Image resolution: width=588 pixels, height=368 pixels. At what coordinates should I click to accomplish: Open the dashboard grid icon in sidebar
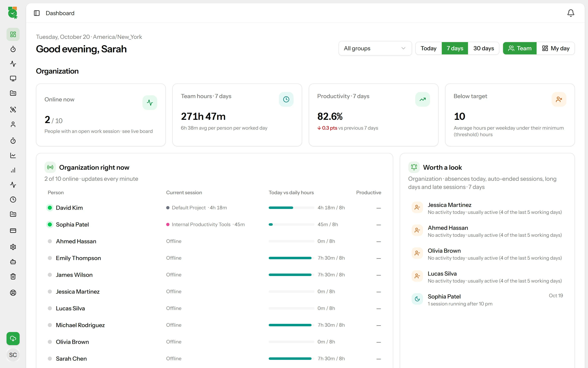tap(13, 34)
